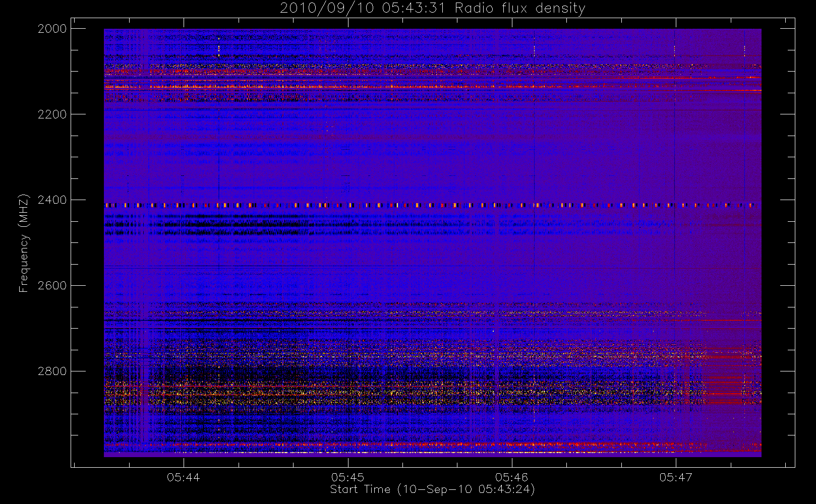Click the 05:45 time tick label
The width and height of the screenshot is (816, 504).
(347, 477)
